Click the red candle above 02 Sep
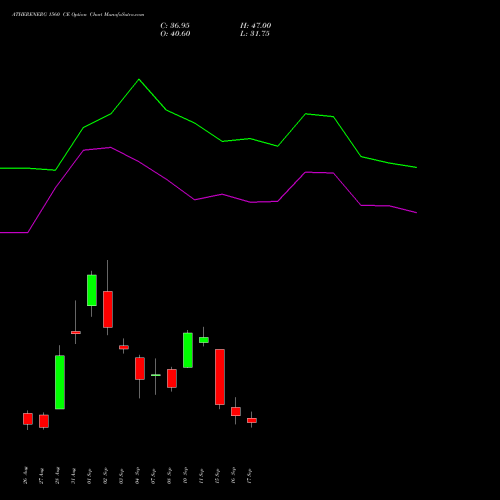 click(x=108, y=309)
